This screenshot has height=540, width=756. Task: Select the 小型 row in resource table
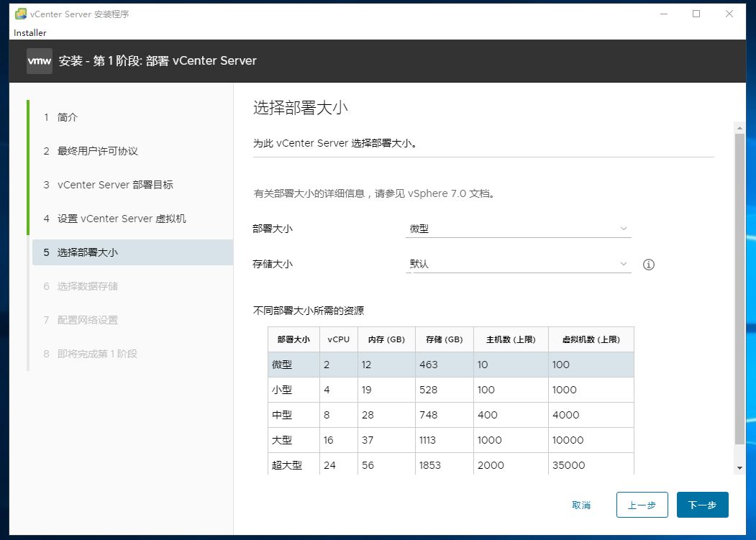pos(451,390)
